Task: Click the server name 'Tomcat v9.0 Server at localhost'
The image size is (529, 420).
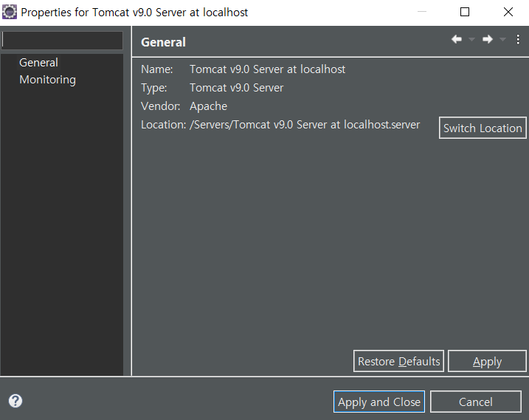Action: click(267, 69)
